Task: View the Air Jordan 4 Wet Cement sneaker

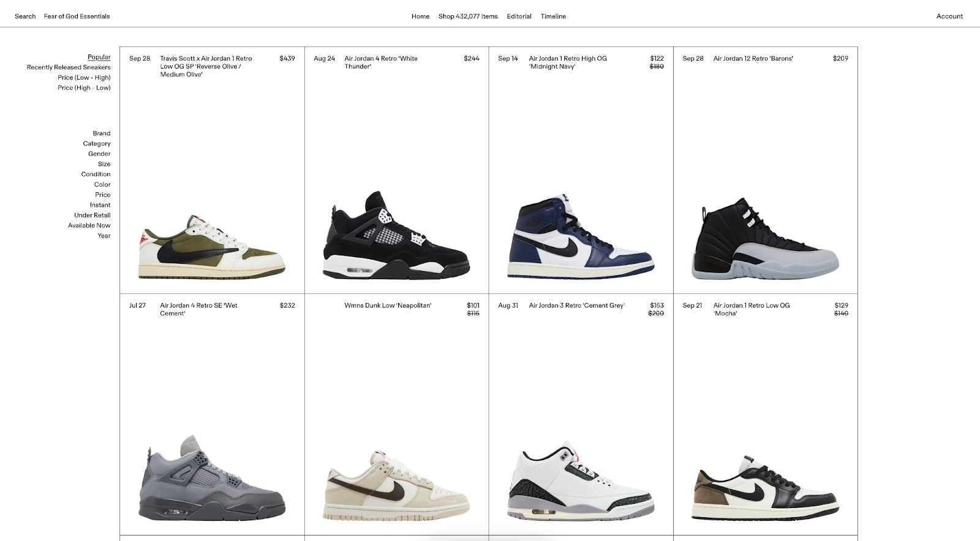Action: click(x=212, y=478)
